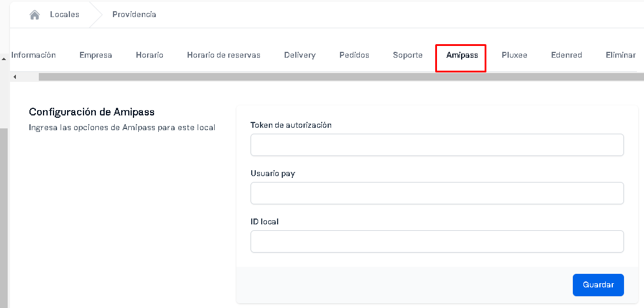Screen dimensions: 644x308
Task: Click the page scroll-up arrow
Action: pos(4,59)
